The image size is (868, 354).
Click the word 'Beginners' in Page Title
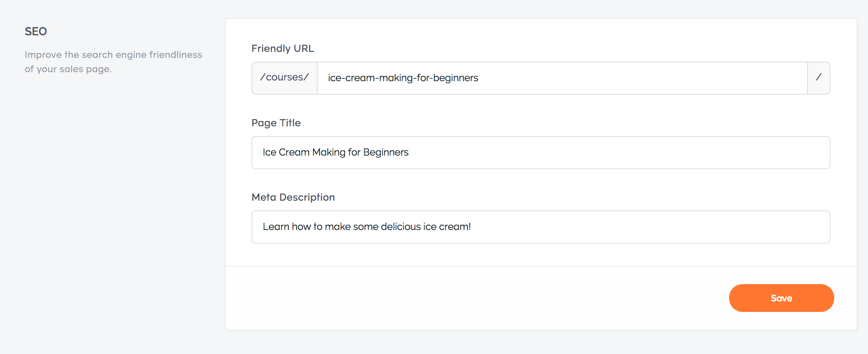[386, 152]
